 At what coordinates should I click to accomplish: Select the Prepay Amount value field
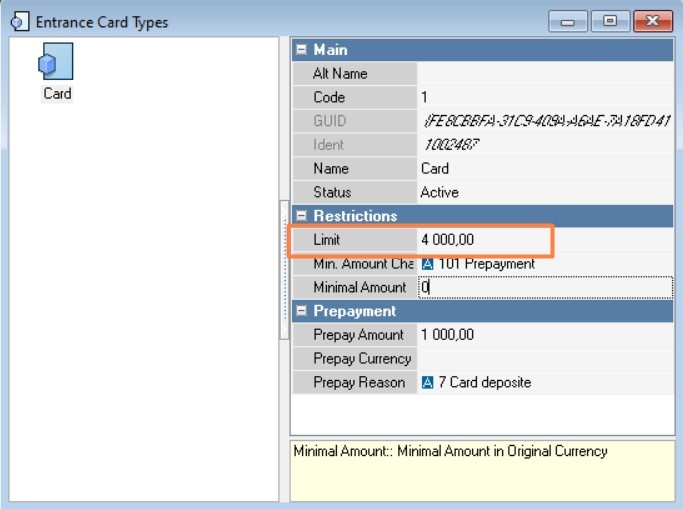545,335
